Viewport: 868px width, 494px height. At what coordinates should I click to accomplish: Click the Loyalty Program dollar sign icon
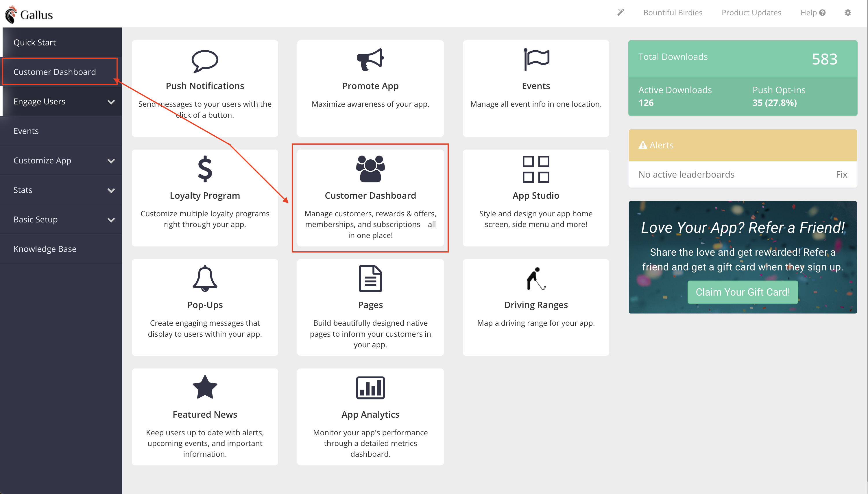click(x=205, y=169)
